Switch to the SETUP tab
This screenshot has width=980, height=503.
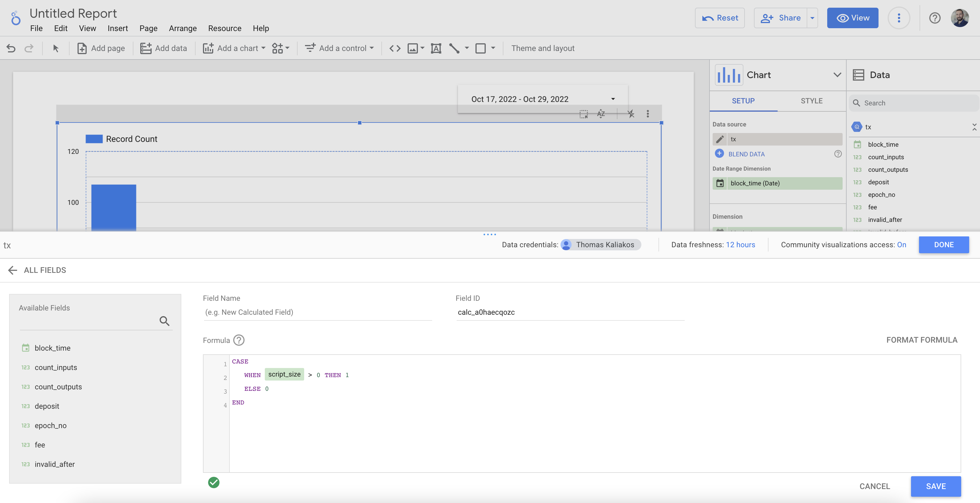click(743, 101)
